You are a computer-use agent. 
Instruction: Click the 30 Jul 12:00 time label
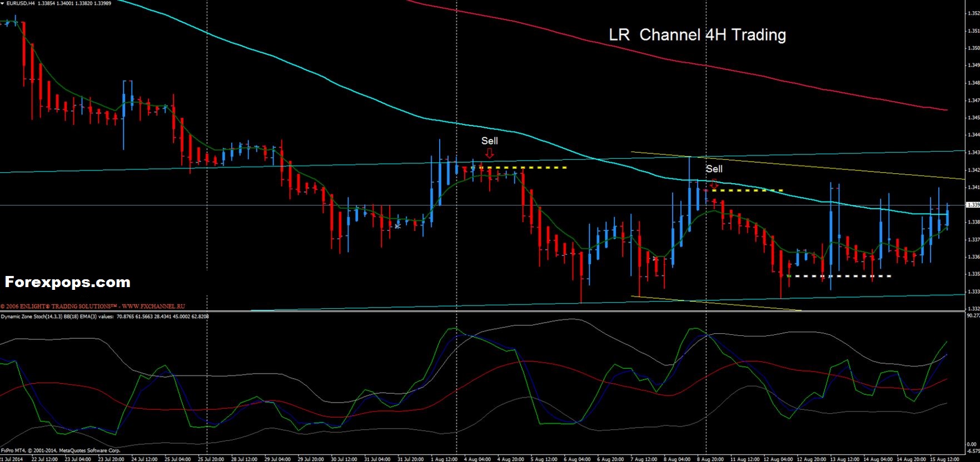tap(344, 459)
